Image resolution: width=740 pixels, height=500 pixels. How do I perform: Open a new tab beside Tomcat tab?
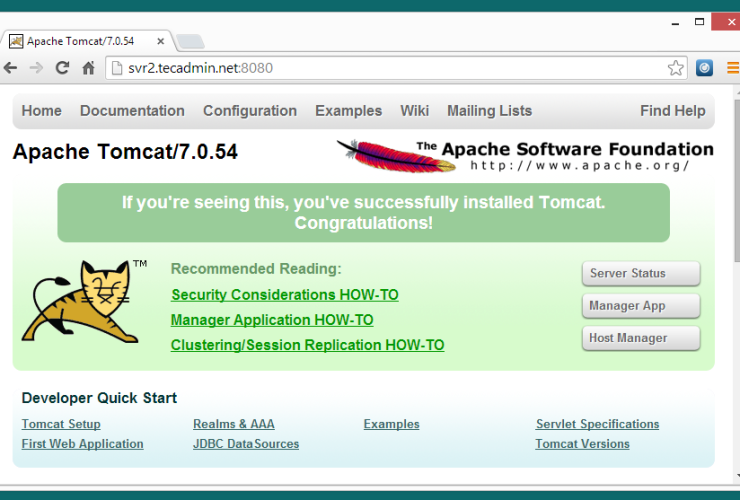[190, 41]
